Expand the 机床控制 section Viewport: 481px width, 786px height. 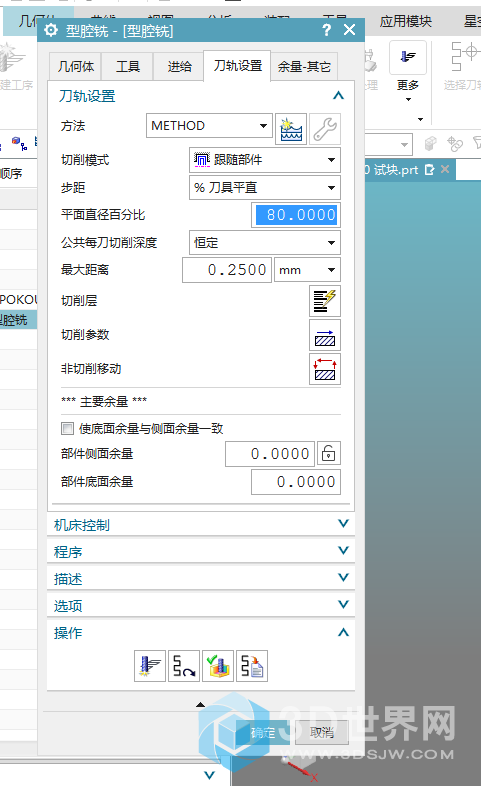[x=201, y=525]
